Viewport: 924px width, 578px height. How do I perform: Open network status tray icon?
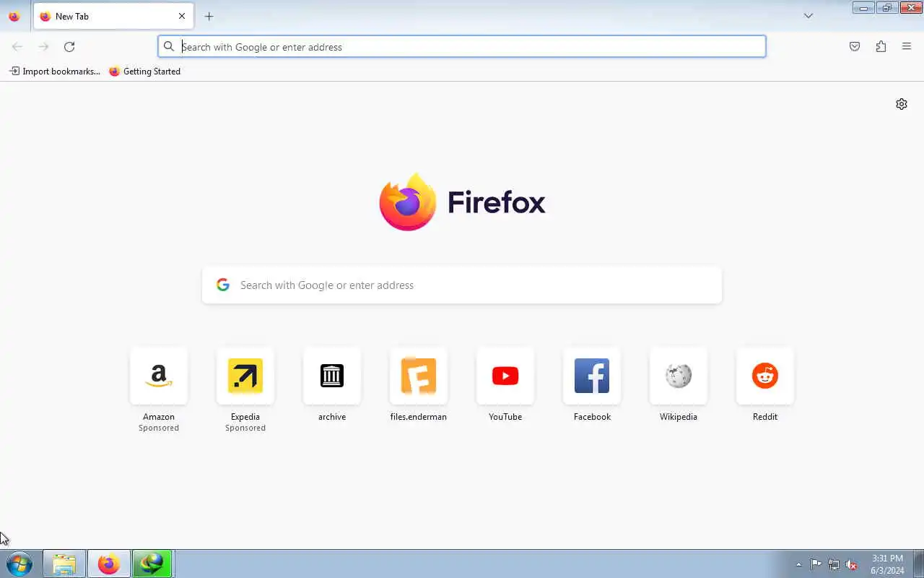tap(834, 564)
